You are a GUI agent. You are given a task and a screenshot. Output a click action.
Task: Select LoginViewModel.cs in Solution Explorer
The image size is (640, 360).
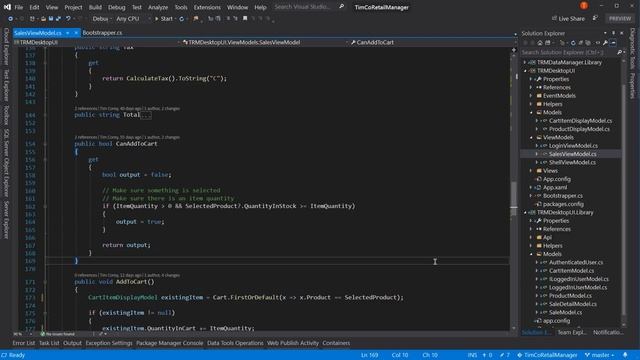(x=573, y=146)
